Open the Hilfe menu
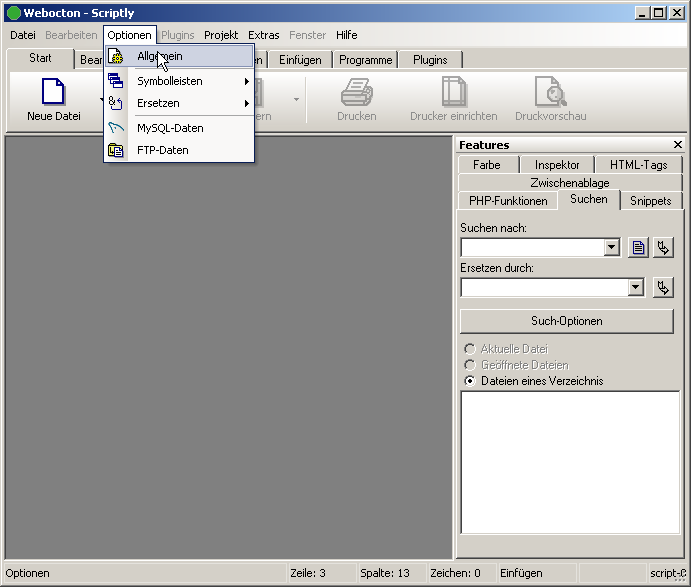Image resolution: width=691 pixels, height=587 pixels. 346,35
